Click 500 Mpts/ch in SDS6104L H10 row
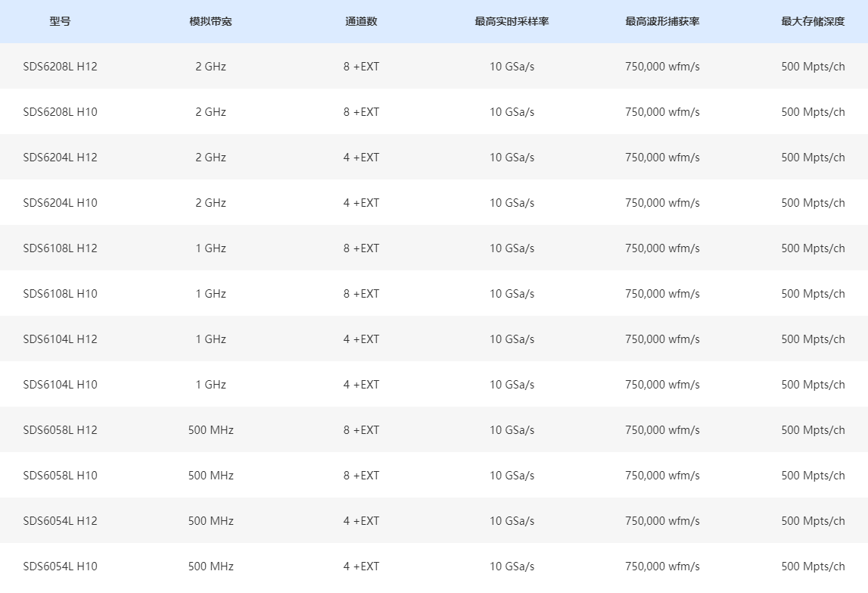 pyautogui.click(x=813, y=385)
